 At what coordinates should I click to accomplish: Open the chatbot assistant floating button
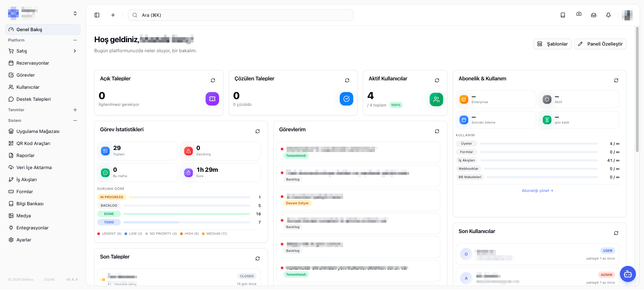point(628,274)
